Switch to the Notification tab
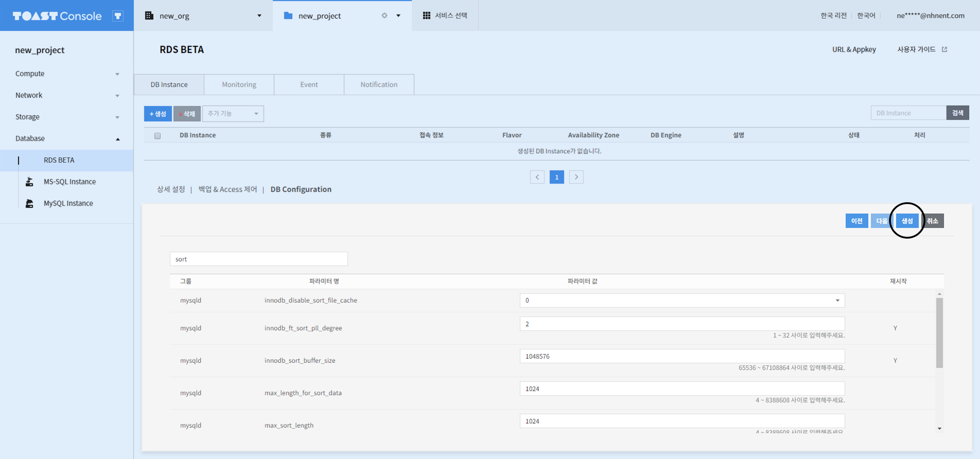The image size is (980, 459). coord(379,84)
